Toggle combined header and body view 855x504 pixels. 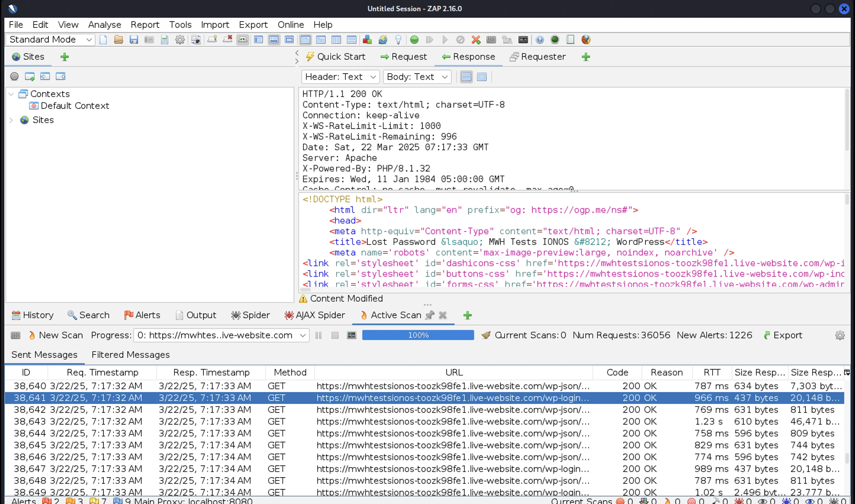[x=482, y=77]
